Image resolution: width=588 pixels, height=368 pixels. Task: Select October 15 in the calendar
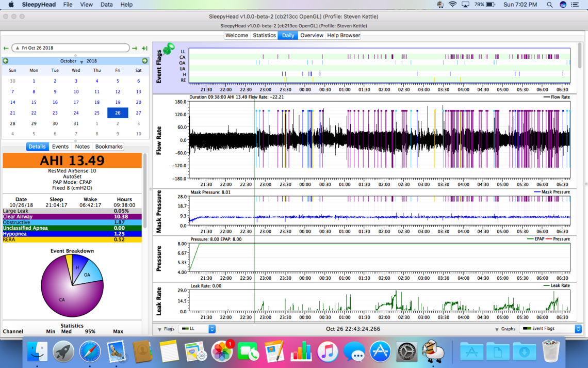(34, 102)
